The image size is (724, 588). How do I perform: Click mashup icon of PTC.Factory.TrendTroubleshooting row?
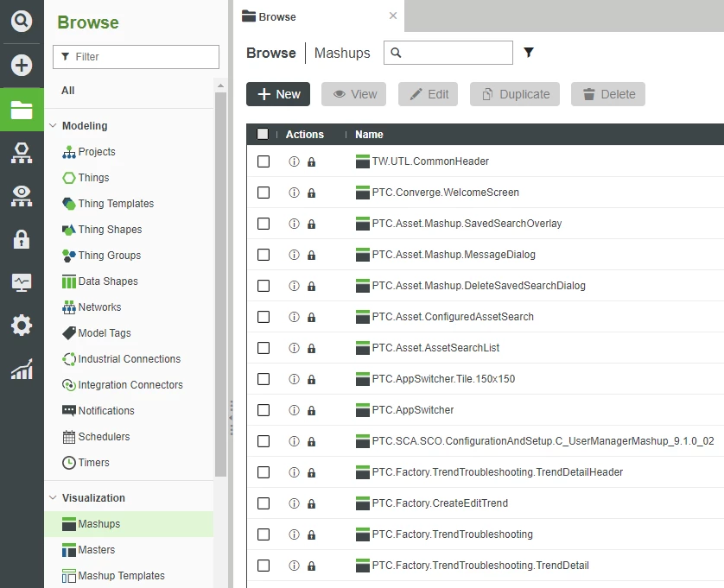coord(363,534)
